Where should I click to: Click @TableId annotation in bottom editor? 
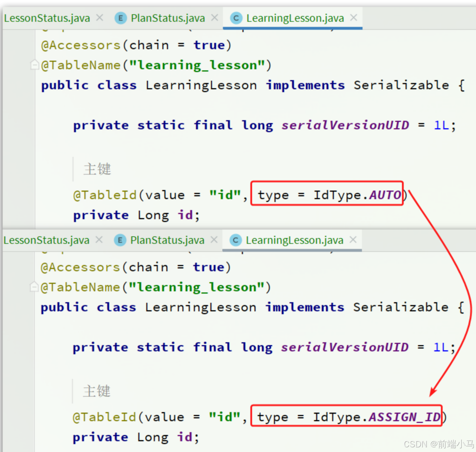pos(104,417)
